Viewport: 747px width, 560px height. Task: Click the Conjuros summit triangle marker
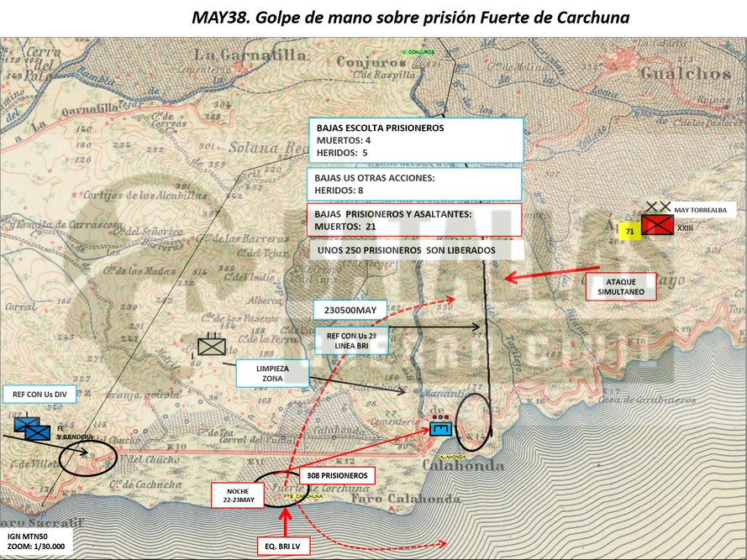[418, 63]
